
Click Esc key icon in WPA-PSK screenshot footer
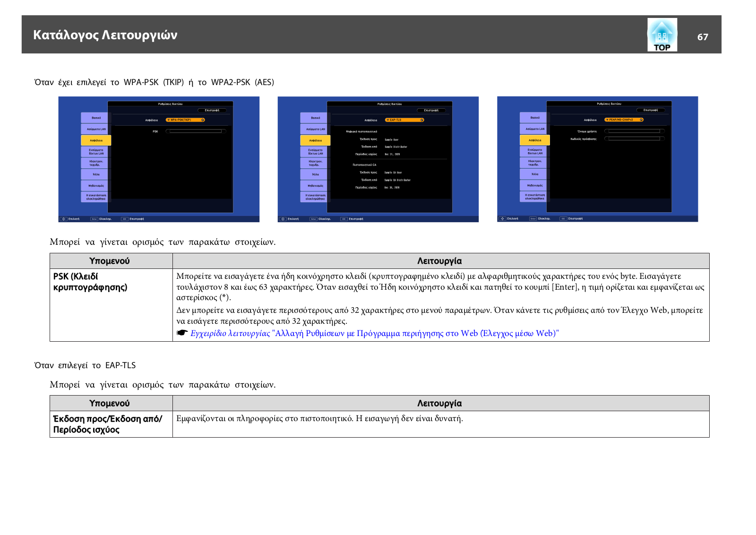click(125, 219)
